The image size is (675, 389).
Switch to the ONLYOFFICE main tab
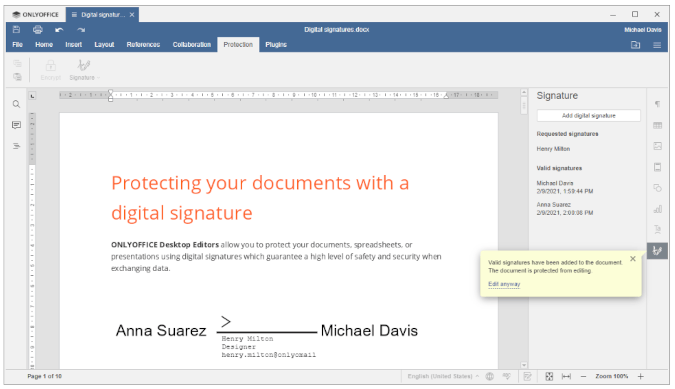click(x=36, y=15)
